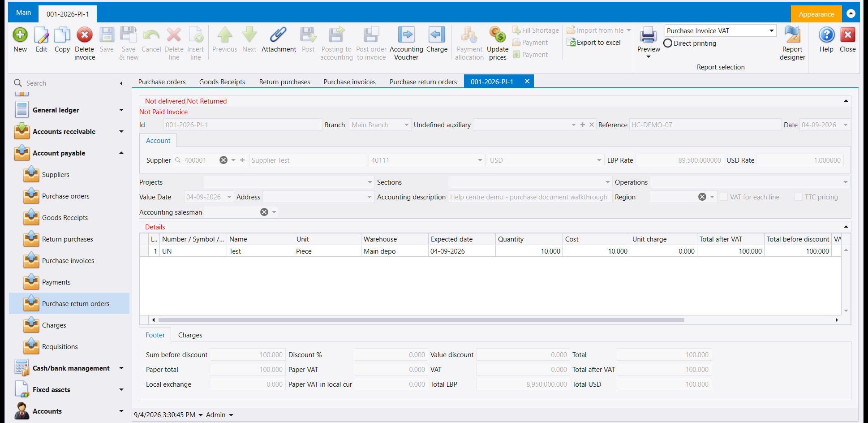Open the Projects dropdown
Image resolution: width=868 pixels, height=423 pixels.
tap(289, 182)
